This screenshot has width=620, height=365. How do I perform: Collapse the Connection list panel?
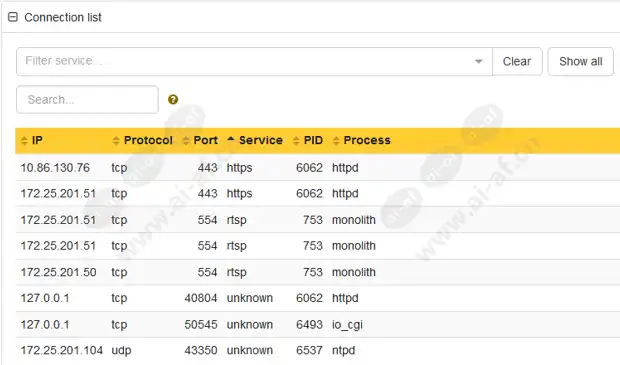pyautogui.click(x=13, y=17)
